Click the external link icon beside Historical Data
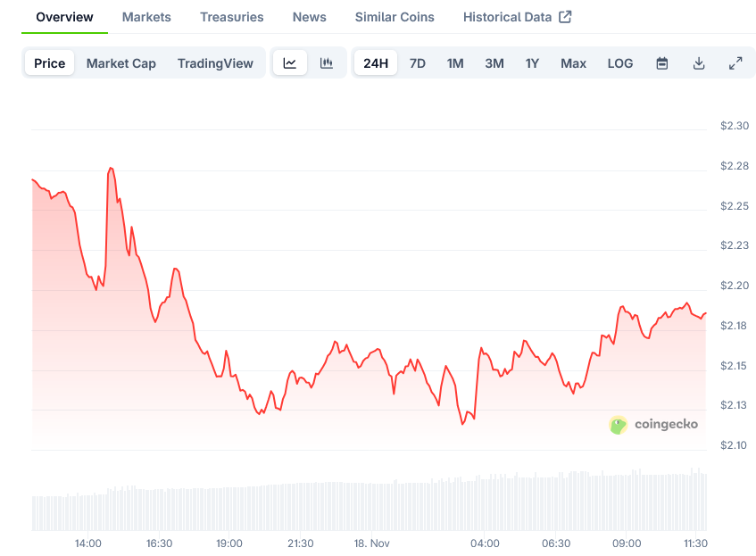This screenshot has width=756, height=556. pos(564,15)
